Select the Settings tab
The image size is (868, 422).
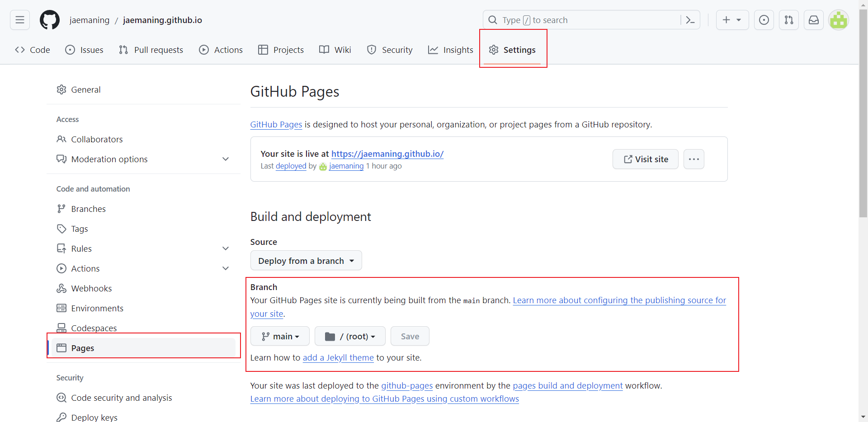[513, 50]
